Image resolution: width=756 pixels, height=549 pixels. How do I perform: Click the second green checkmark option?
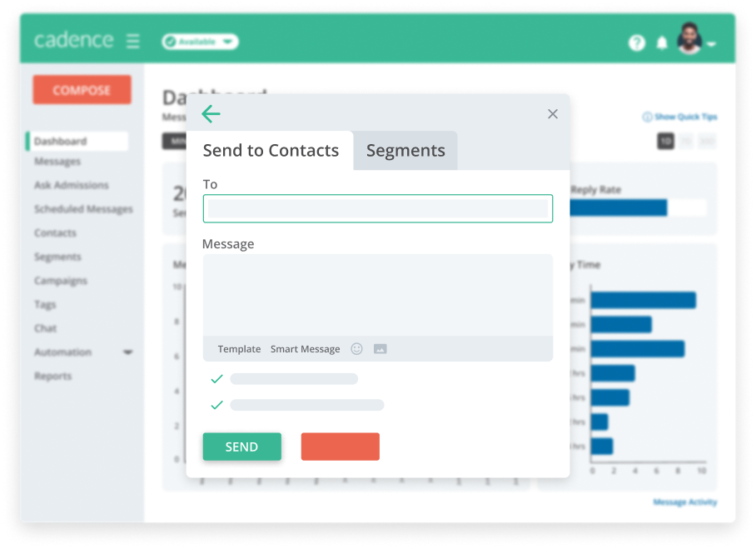pos(217,405)
